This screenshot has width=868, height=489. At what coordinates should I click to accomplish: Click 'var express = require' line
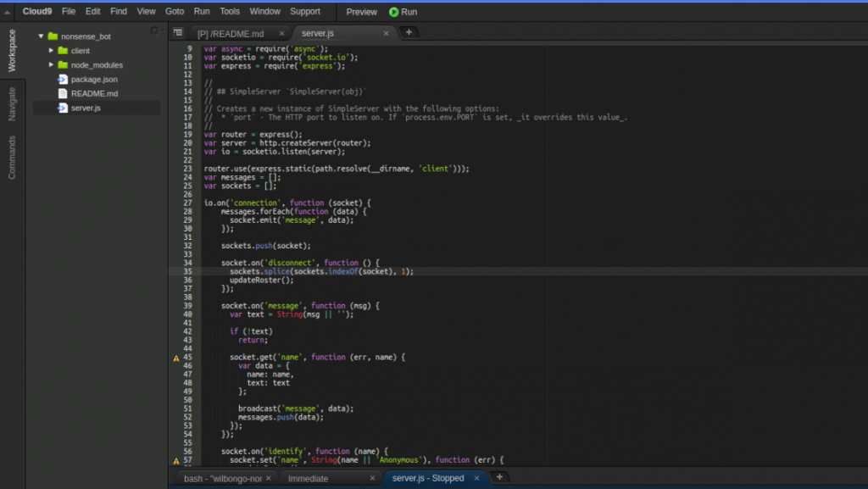tap(274, 66)
